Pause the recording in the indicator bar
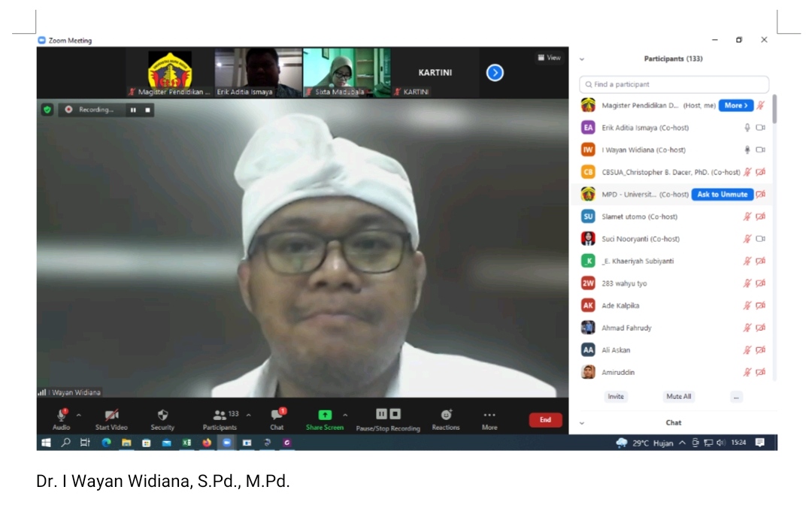The width and height of the screenshot is (812, 520). 133,110
